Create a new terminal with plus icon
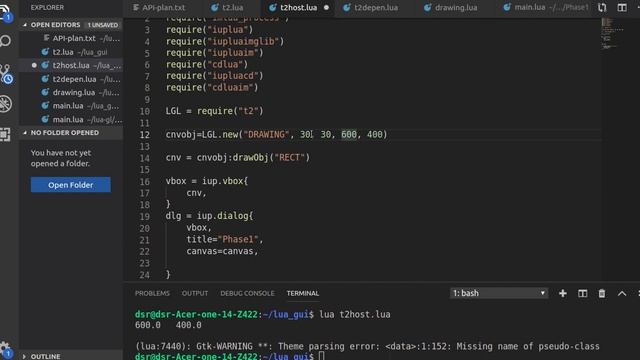 563,293
